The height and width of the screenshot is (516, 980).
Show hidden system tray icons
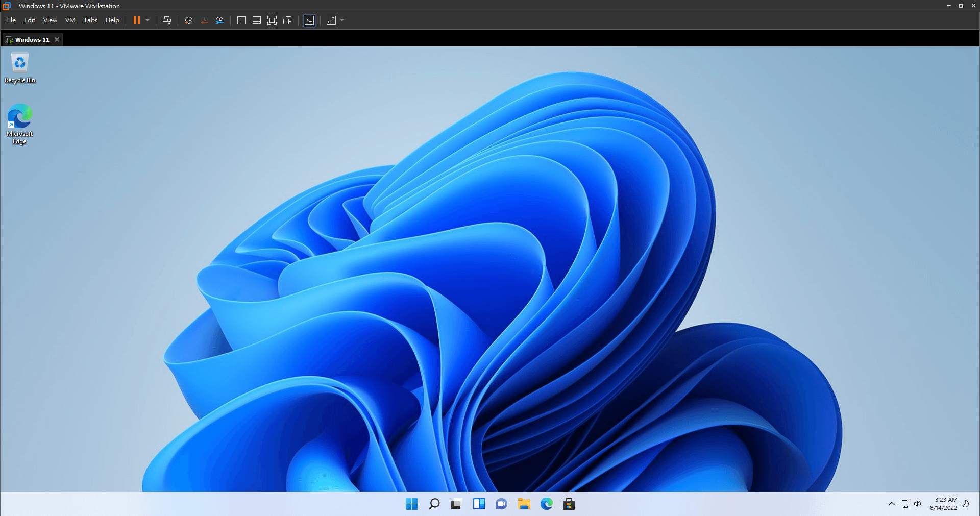click(x=891, y=504)
